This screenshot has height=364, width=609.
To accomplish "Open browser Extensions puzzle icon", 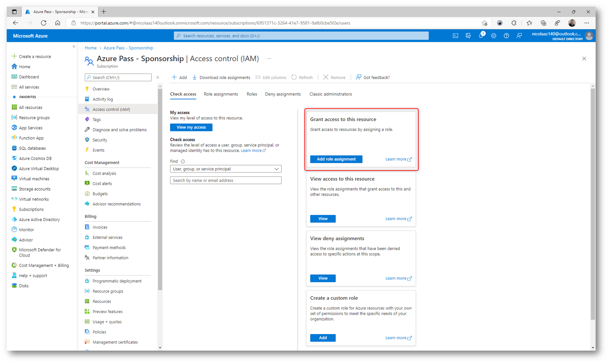I will pos(514,23).
